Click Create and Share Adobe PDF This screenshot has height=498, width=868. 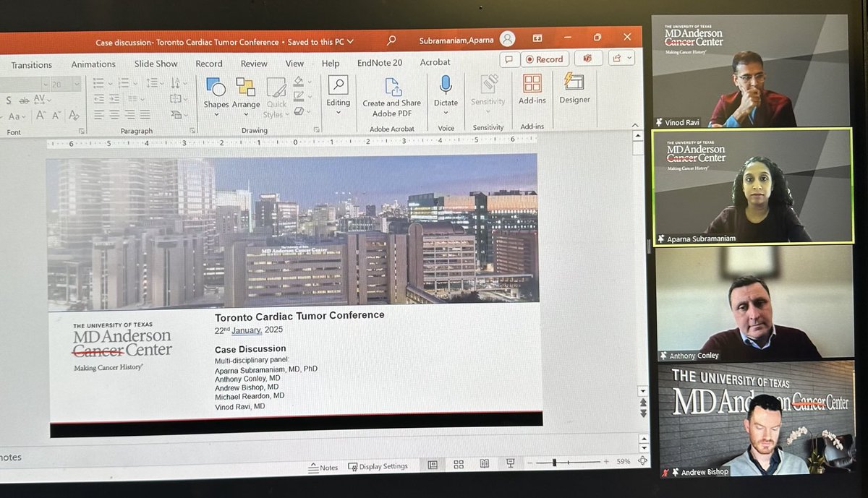pyautogui.click(x=391, y=97)
